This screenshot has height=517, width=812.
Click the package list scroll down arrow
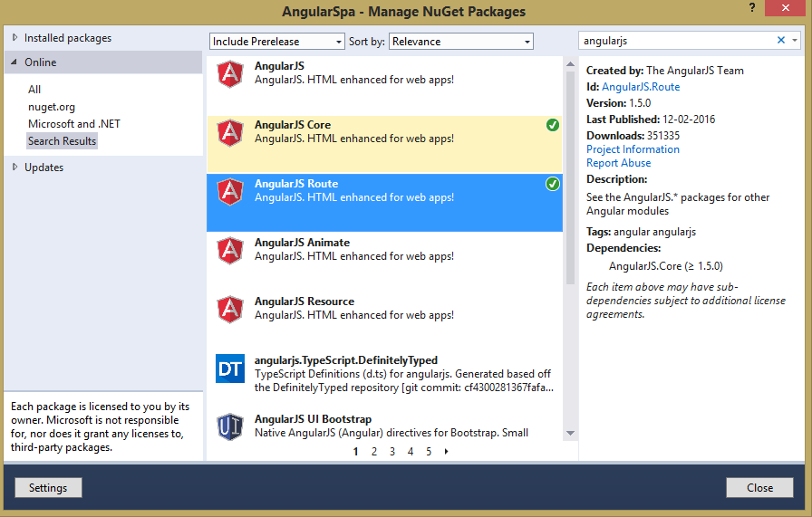570,433
